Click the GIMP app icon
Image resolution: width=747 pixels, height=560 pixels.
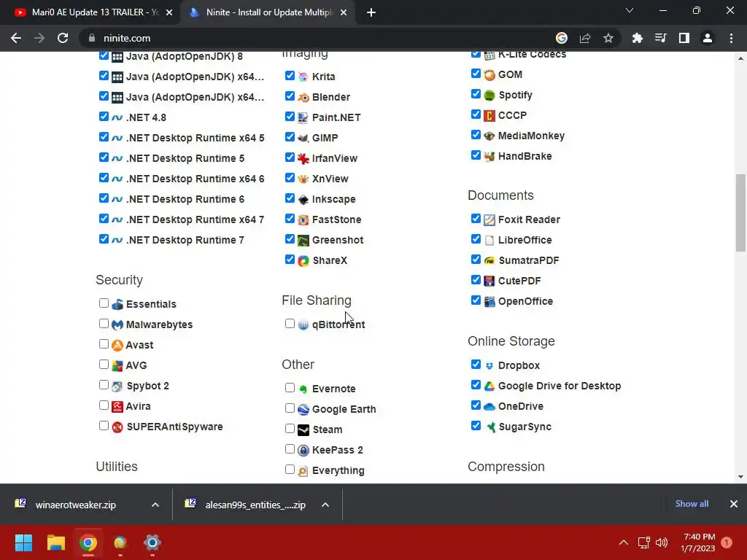[x=303, y=138]
